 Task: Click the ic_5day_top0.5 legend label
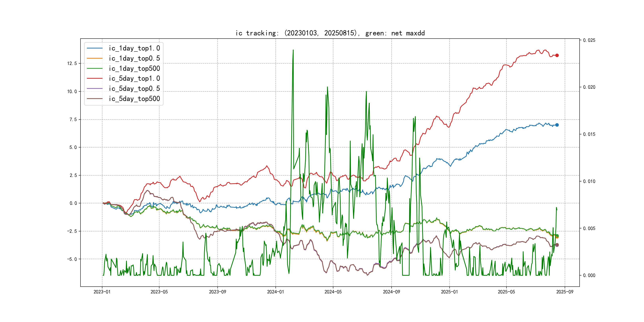[134, 88]
